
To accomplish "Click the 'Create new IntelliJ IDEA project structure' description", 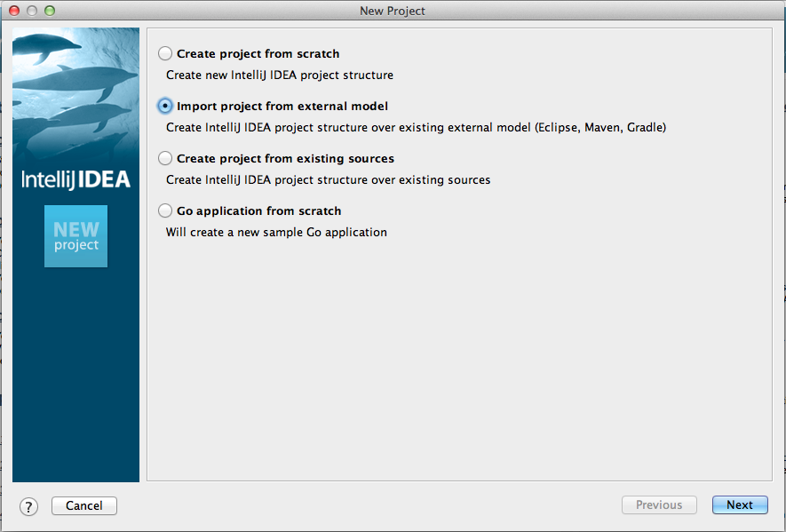I will click(279, 75).
